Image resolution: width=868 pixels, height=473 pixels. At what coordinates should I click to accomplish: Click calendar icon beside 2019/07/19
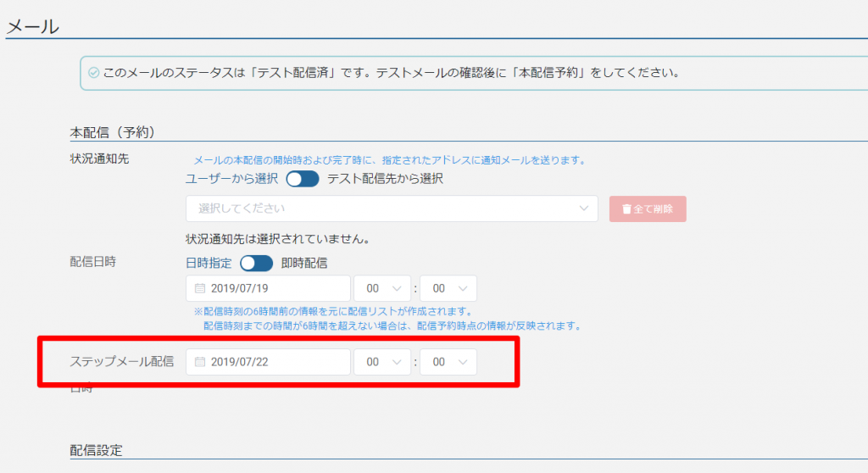[x=200, y=288]
